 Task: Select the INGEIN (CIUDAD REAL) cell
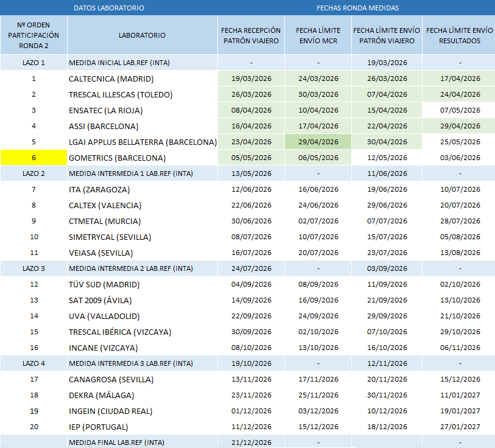[x=142, y=411]
